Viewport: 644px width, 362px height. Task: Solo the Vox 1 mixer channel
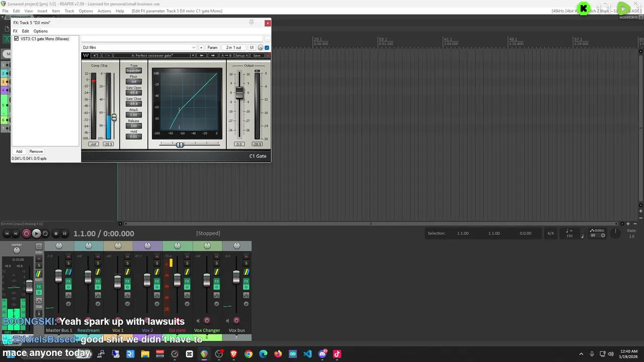[x=127, y=263]
